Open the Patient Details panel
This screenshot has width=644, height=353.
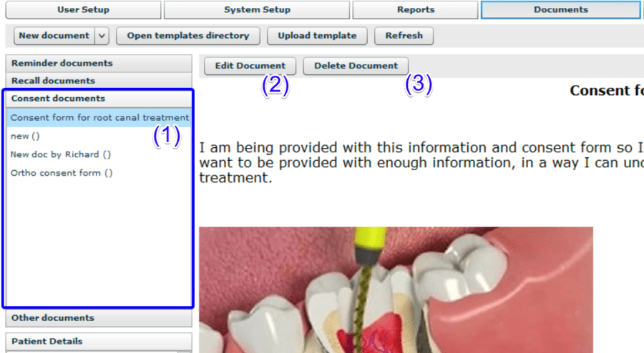click(99, 342)
